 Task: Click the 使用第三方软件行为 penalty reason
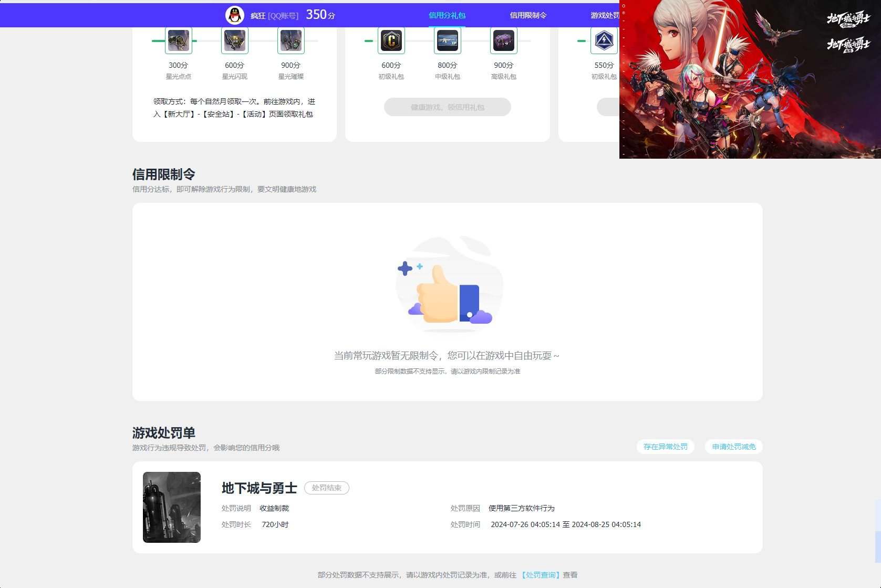522,508
